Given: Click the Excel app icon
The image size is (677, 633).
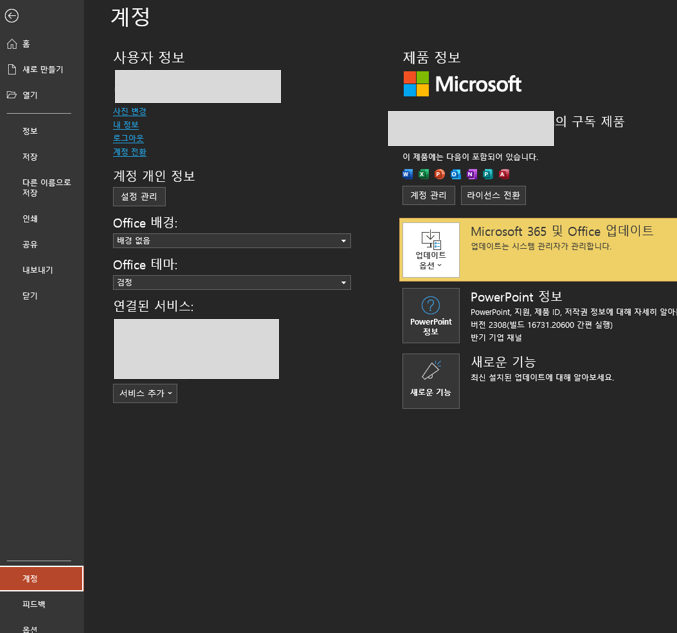Looking at the screenshot, I should tap(424, 174).
